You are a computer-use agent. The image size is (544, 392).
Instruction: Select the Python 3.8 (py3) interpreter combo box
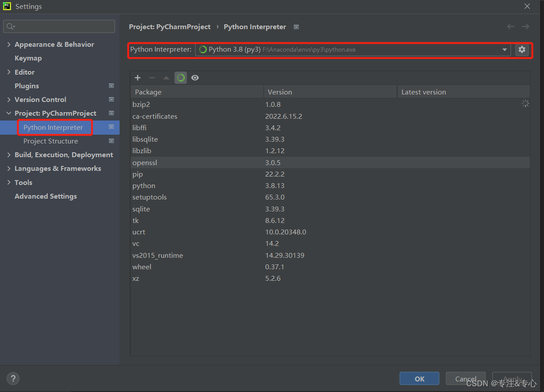pyautogui.click(x=353, y=49)
